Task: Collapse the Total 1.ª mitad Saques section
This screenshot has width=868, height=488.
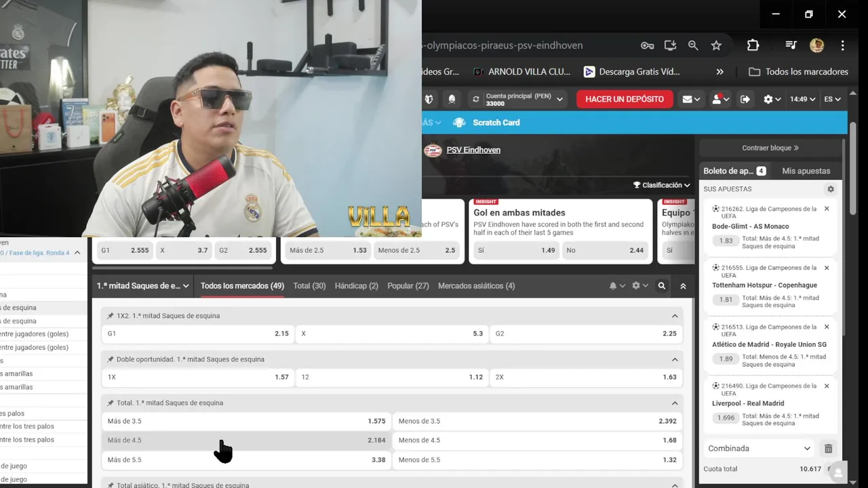Action: coord(675,403)
